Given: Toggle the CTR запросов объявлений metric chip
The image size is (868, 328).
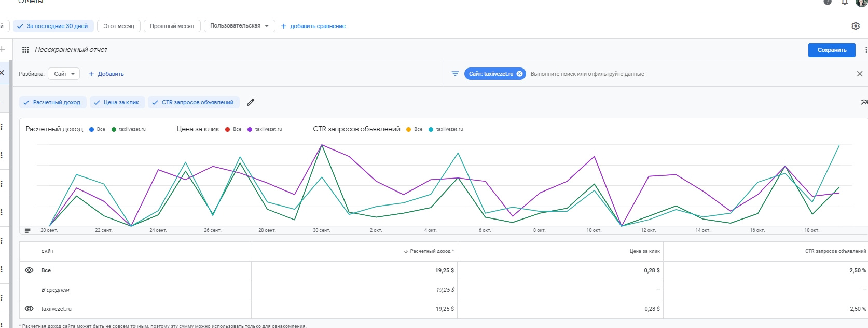Looking at the screenshot, I should (x=194, y=102).
